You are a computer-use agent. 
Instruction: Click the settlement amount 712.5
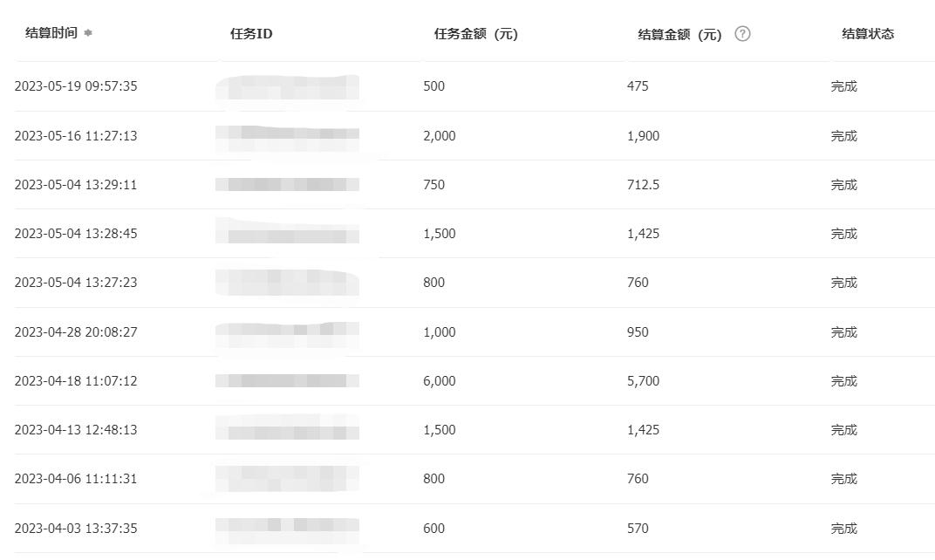(644, 184)
